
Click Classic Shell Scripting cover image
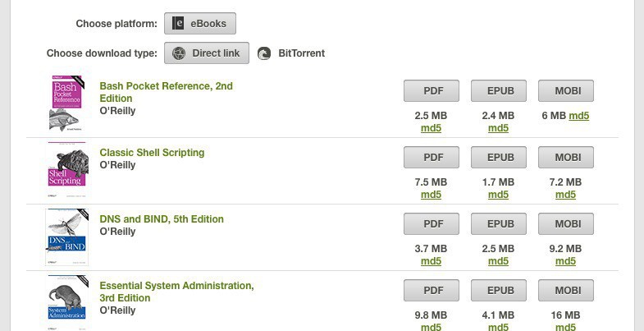pos(67,171)
